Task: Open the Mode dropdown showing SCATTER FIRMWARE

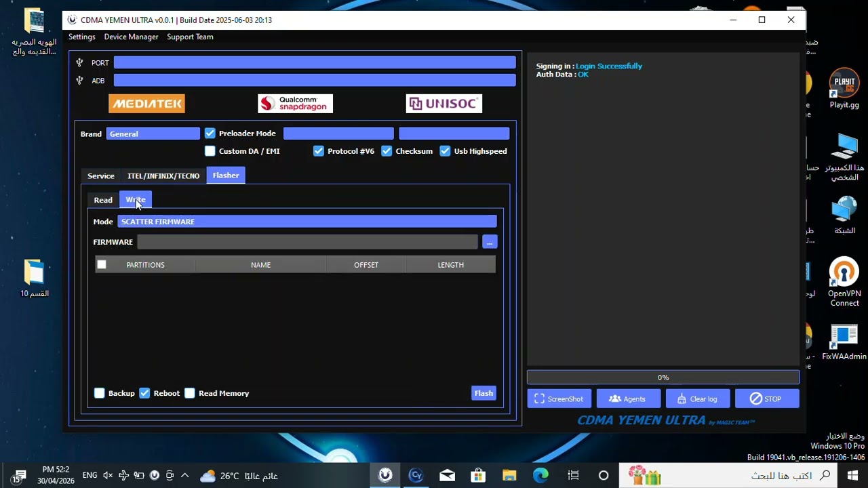Action: pyautogui.click(x=307, y=222)
